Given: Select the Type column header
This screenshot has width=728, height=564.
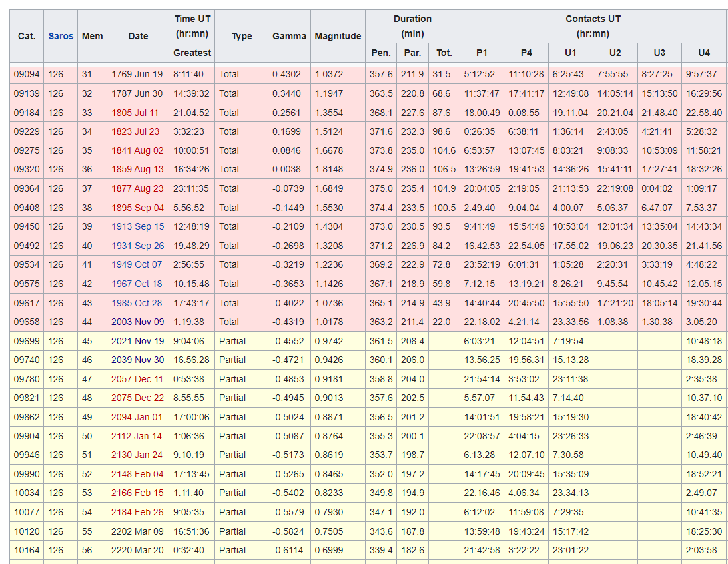Looking at the screenshot, I should pyautogui.click(x=242, y=36).
